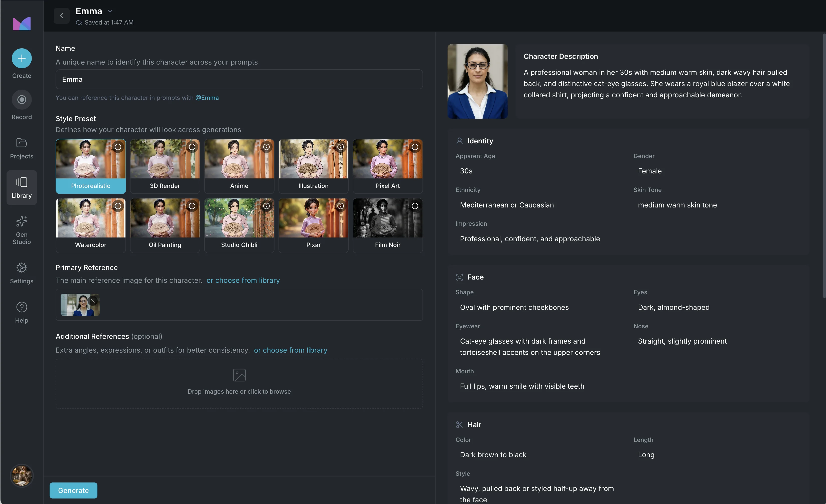Show info for Studio Ghibli style
This screenshot has height=504, width=826.
click(266, 206)
